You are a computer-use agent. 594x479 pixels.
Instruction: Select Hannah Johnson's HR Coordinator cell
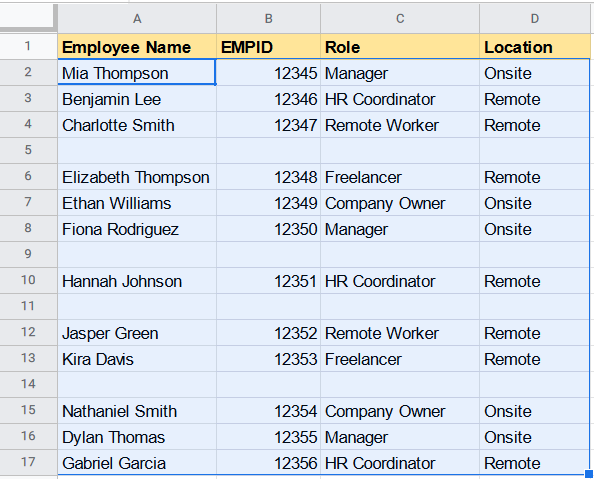pos(400,280)
